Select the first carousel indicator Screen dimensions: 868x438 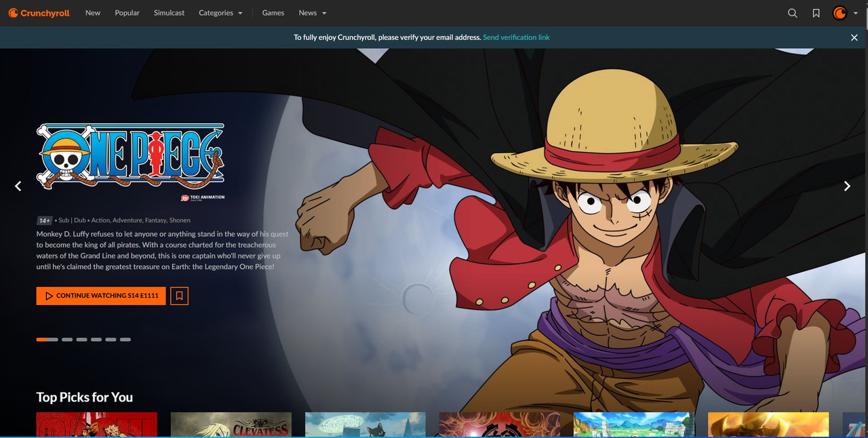pyautogui.click(x=47, y=339)
